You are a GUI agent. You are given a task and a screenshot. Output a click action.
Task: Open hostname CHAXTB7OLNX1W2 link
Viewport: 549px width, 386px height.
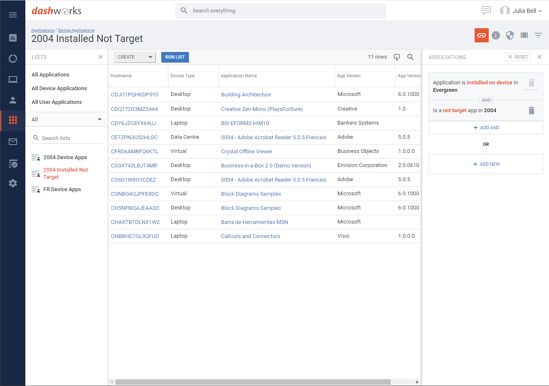coord(135,222)
